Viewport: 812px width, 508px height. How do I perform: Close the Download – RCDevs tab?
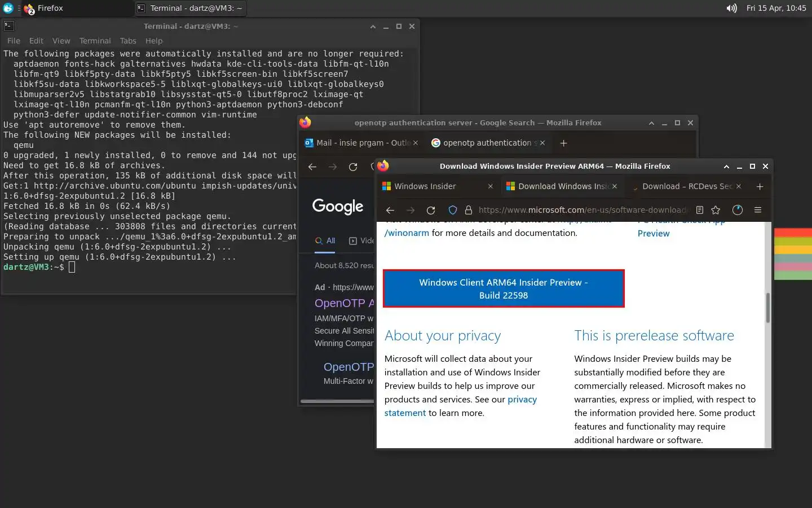click(739, 186)
